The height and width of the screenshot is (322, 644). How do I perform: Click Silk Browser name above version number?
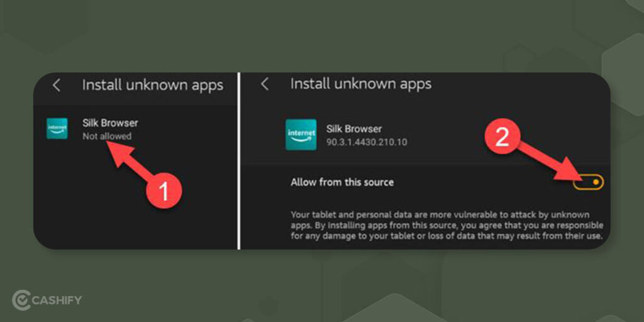click(x=354, y=129)
